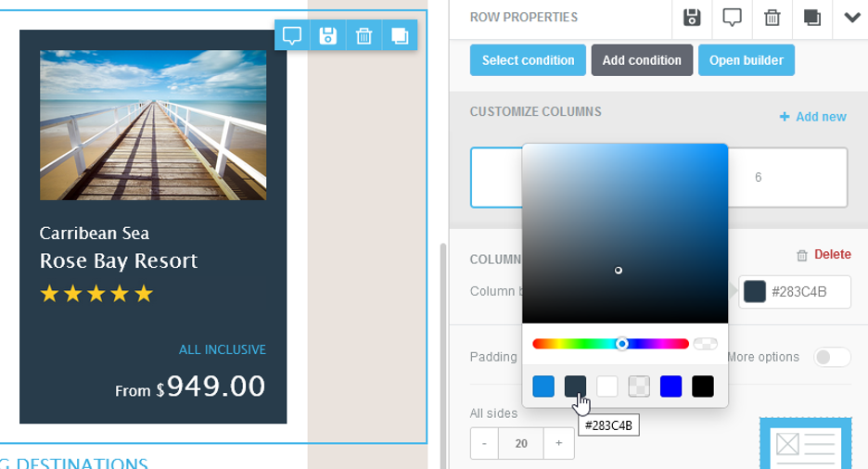Click the save icon in Row Properties header

(x=692, y=18)
